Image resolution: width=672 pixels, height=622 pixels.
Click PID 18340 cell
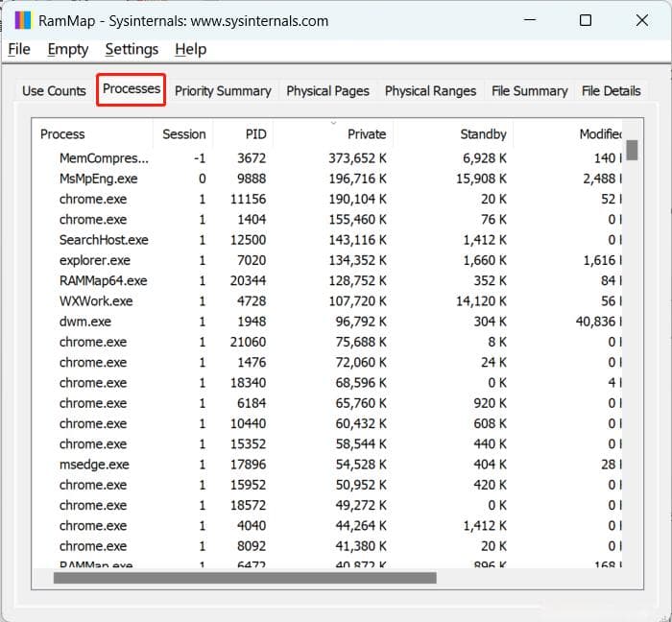248,383
